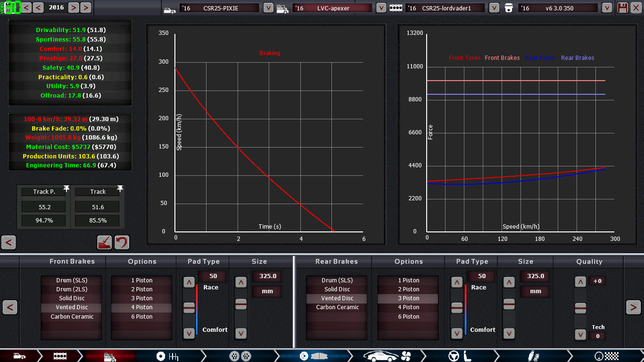This screenshot has width=644, height=362.
Task: Open the v6 3.0 350 variant dropdown
Action: pos(607,8)
